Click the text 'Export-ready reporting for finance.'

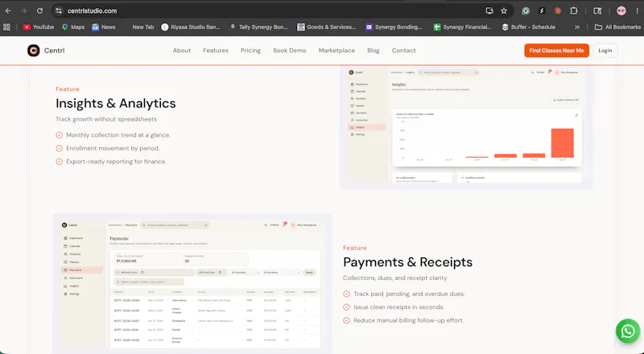click(x=116, y=162)
